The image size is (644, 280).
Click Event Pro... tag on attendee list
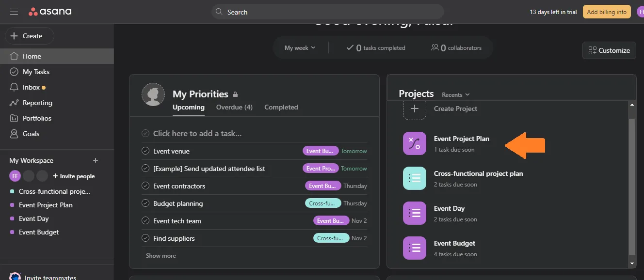[x=321, y=169]
